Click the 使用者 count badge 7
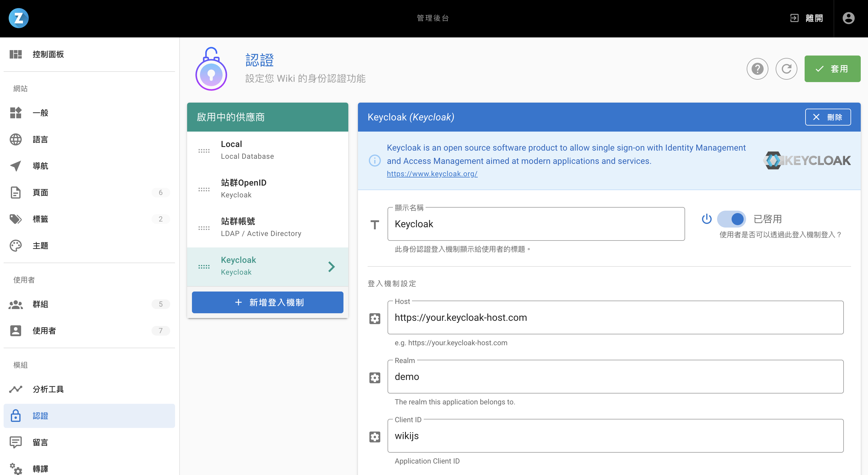The width and height of the screenshot is (868, 475). click(x=160, y=331)
